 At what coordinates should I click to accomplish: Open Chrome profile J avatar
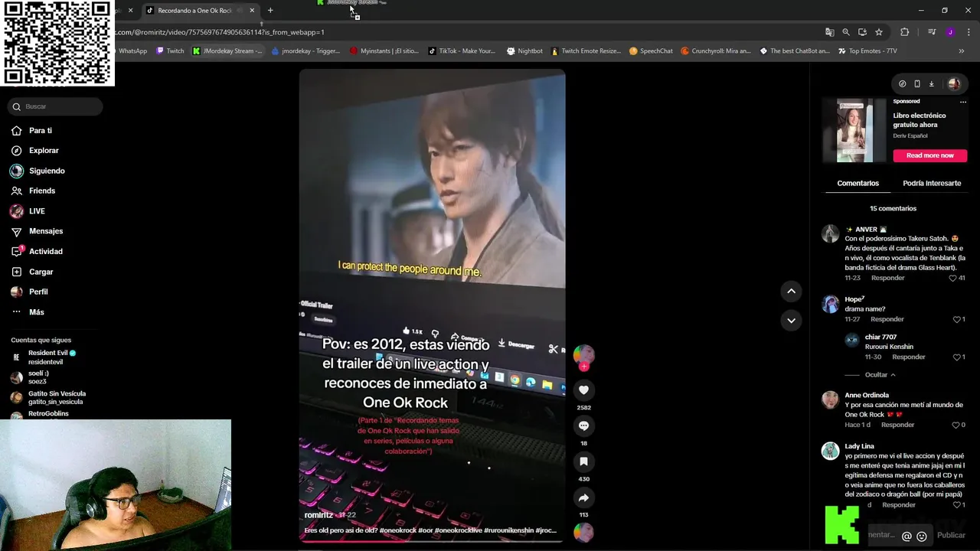[950, 32]
